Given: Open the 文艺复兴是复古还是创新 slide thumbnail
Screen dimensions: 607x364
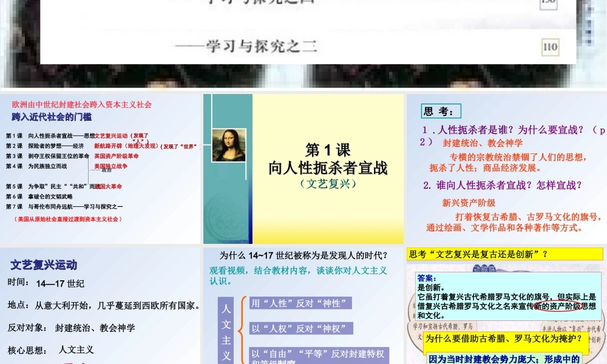Looking at the screenshot, I should (506, 306).
